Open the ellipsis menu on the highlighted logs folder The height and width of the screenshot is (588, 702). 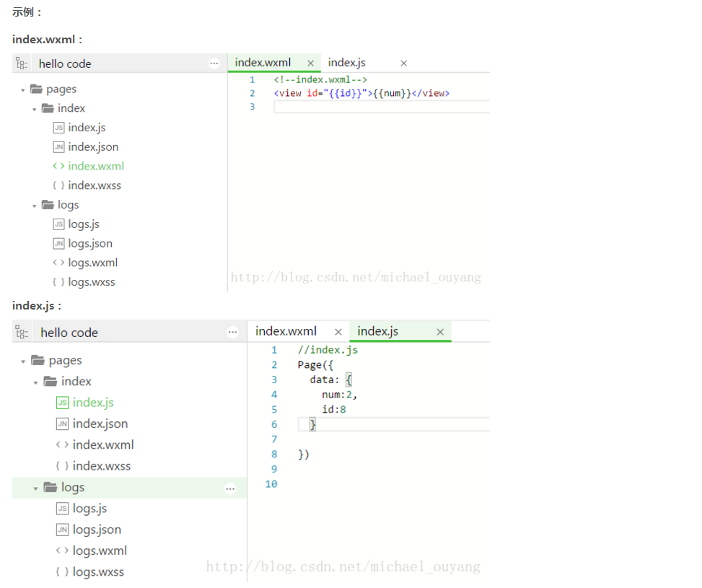tap(230, 489)
